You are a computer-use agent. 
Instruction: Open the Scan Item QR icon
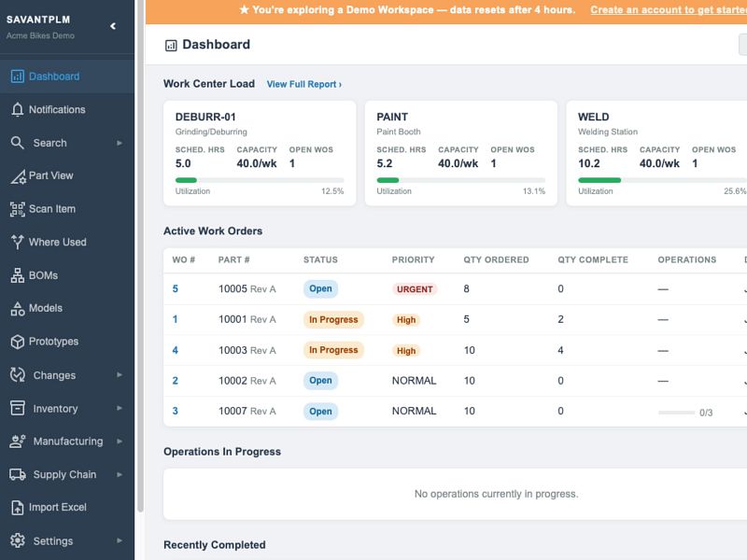[18, 209]
